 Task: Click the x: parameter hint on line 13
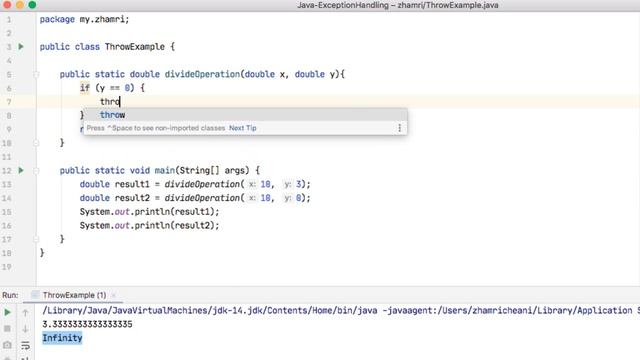point(253,184)
